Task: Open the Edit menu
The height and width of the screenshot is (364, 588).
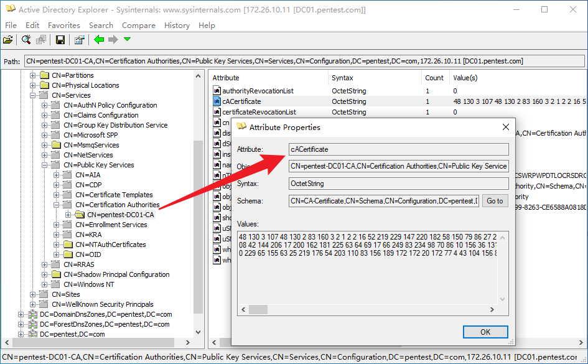Action: click(32, 25)
